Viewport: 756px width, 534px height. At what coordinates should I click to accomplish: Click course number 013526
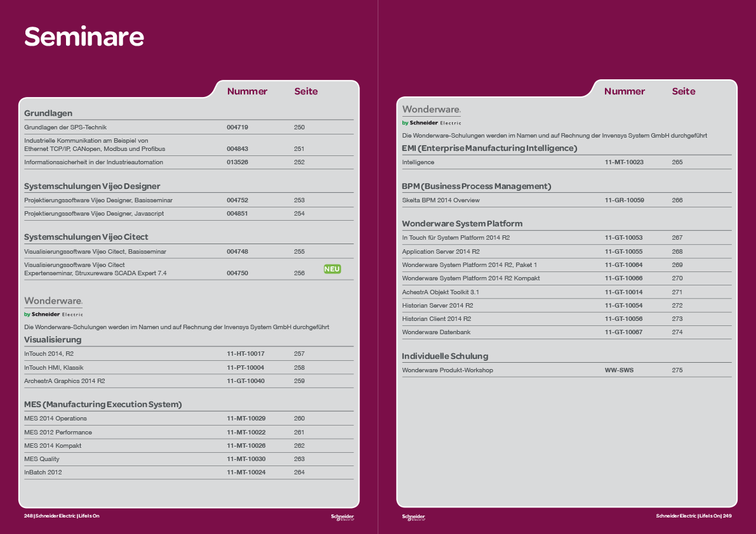[x=237, y=162]
